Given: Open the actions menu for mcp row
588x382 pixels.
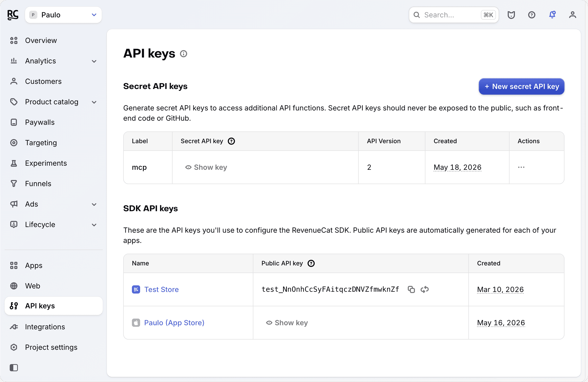Looking at the screenshot, I should [521, 167].
